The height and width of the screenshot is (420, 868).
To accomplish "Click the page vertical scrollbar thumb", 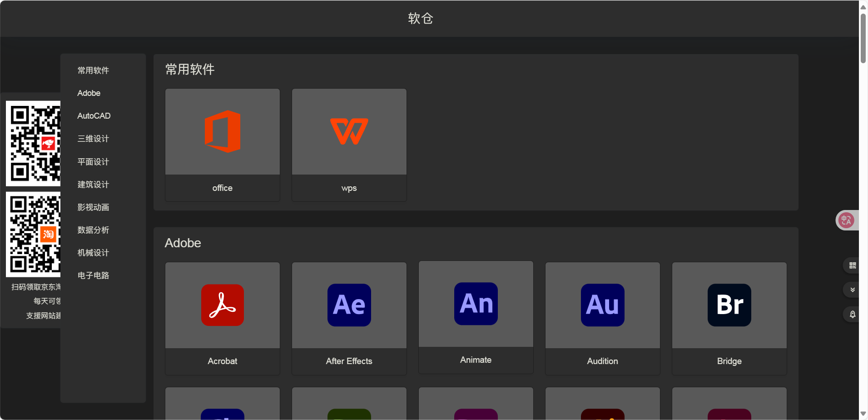I will click(863, 38).
